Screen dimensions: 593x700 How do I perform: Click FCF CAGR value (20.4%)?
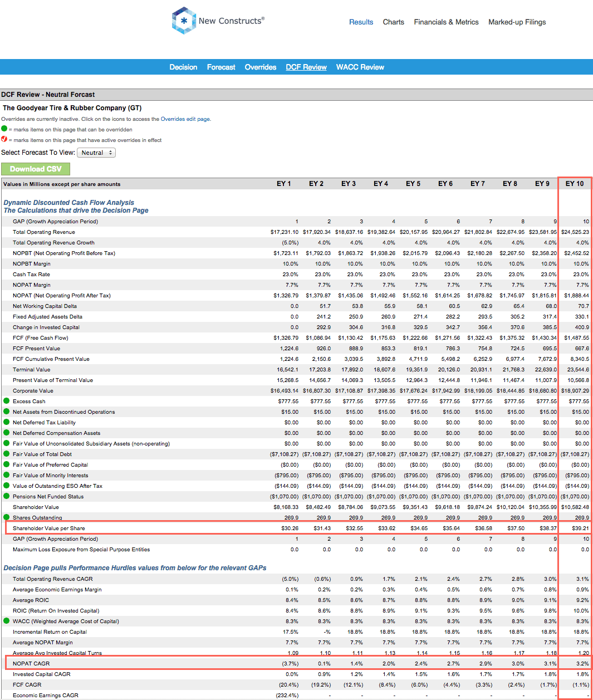point(289,685)
